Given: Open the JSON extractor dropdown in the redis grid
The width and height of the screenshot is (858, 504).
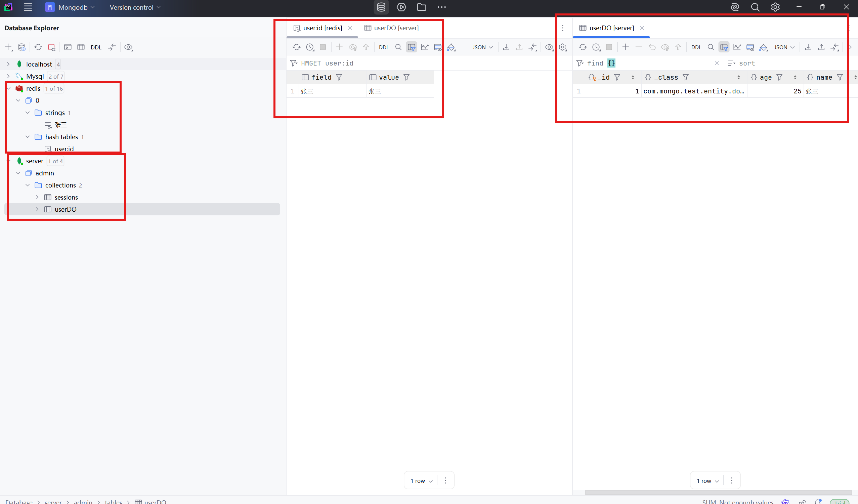Looking at the screenshot, I should tap(482, 47).
